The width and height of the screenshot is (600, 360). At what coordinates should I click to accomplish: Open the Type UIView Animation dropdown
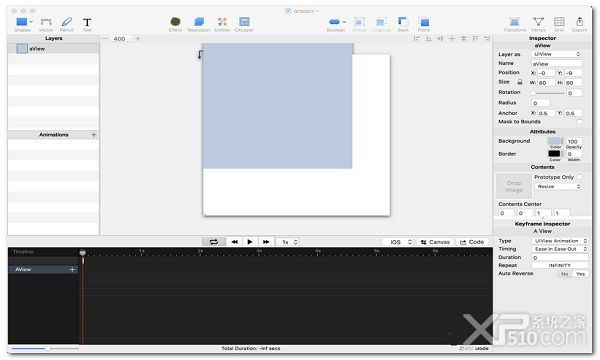point(560,241)
